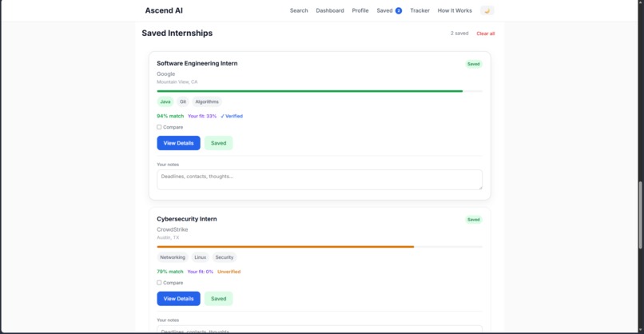Click the Ascend AI logo
The image size is (644, 334).
click(x=164, y=10)
